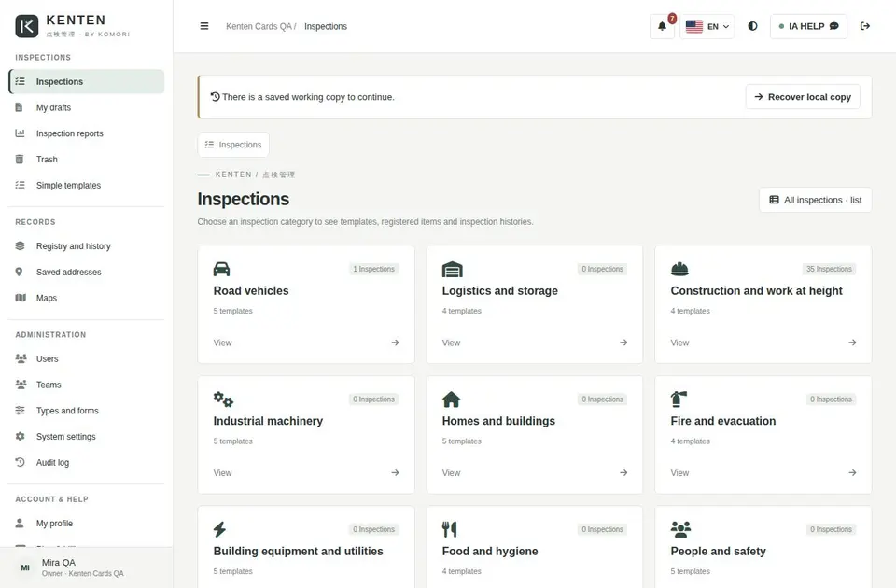Click the Logistics and storage warehouse icon
This screenshot has width=896, height=588.
click(452, 269)
